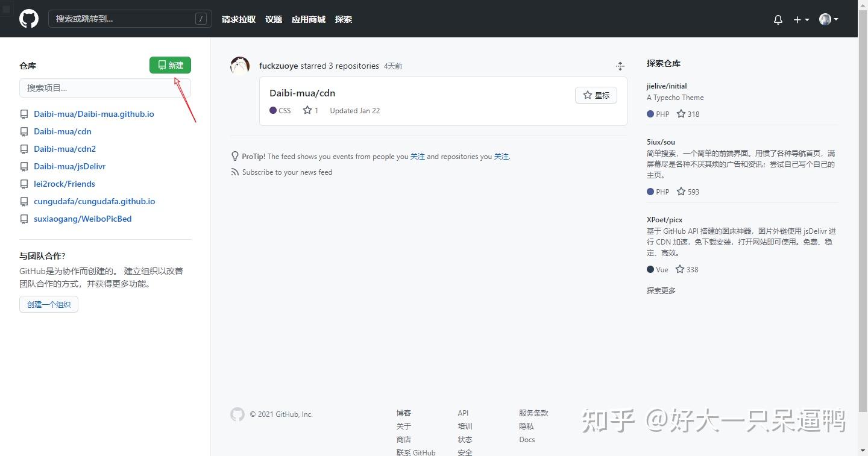Open Daibi-mua/Daibi-mua.github.io repository link

point(94,114)
